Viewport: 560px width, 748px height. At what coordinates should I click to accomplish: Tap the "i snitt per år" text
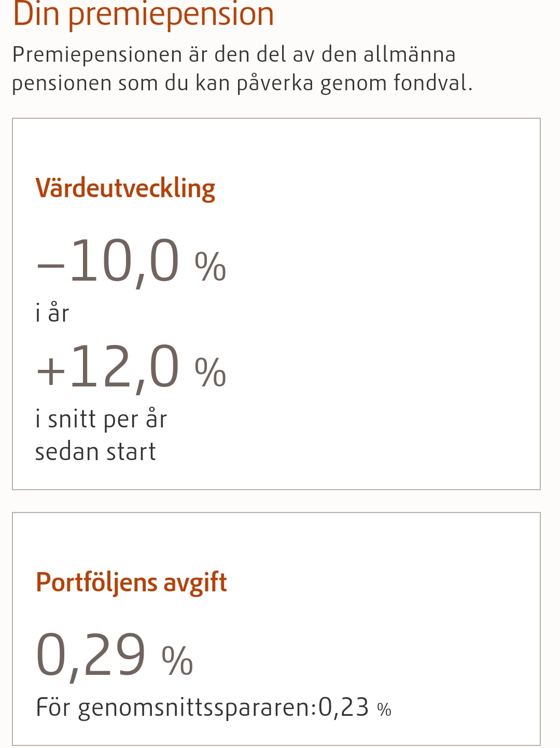coord(101,419)
